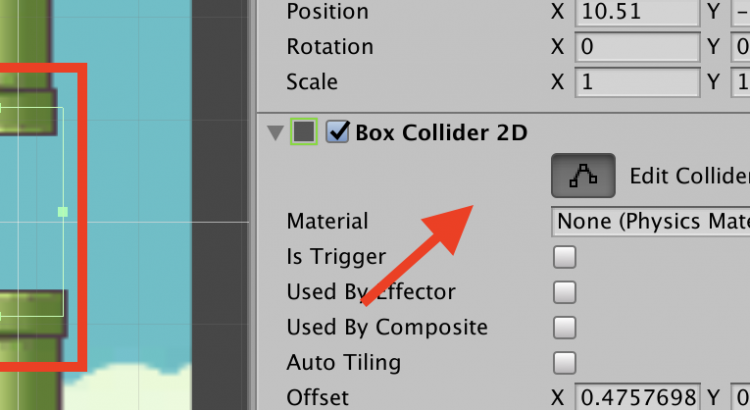Check the Used By Composite option
The width and height of the screenshot is (750, 410).
coord(565,327)
